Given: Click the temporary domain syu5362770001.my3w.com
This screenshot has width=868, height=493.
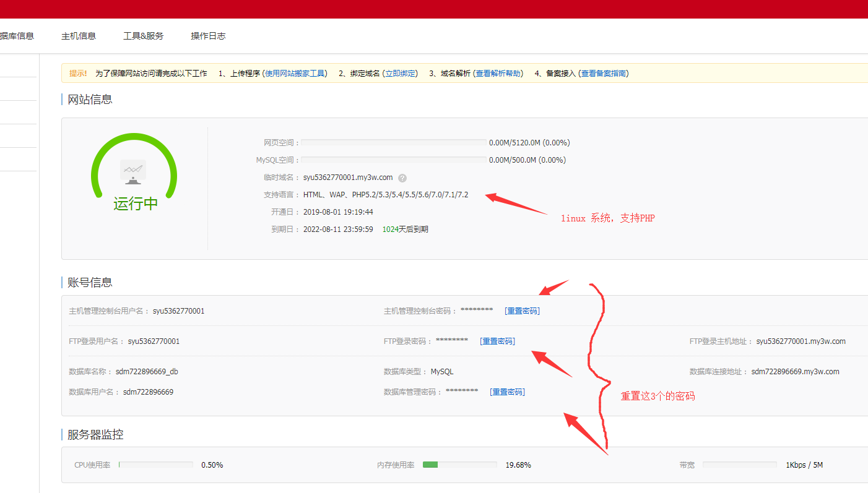Looking at the screenshot, I should pyautogui.click(x=348, y=177).
